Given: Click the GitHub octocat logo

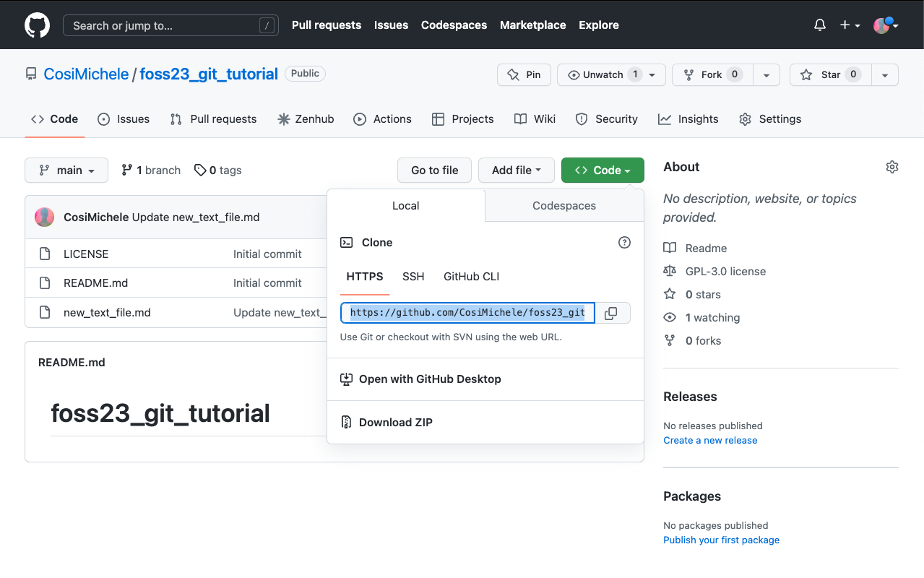Looking at the screenshot, I should point(38,25).
